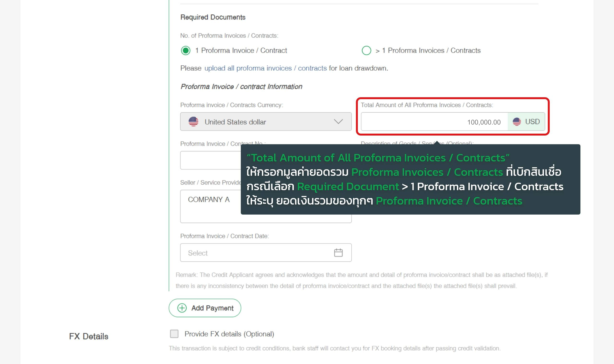Open upload all proforma invoices / contracts link
Screen dimensions: 614x364
[x=266, y=68]
